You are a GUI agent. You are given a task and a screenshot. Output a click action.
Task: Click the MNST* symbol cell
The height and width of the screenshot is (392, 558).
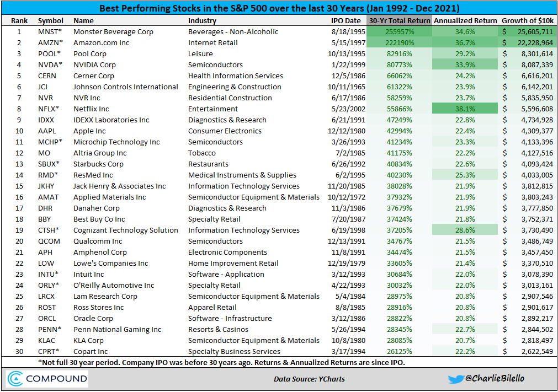(x=50, y=31)
